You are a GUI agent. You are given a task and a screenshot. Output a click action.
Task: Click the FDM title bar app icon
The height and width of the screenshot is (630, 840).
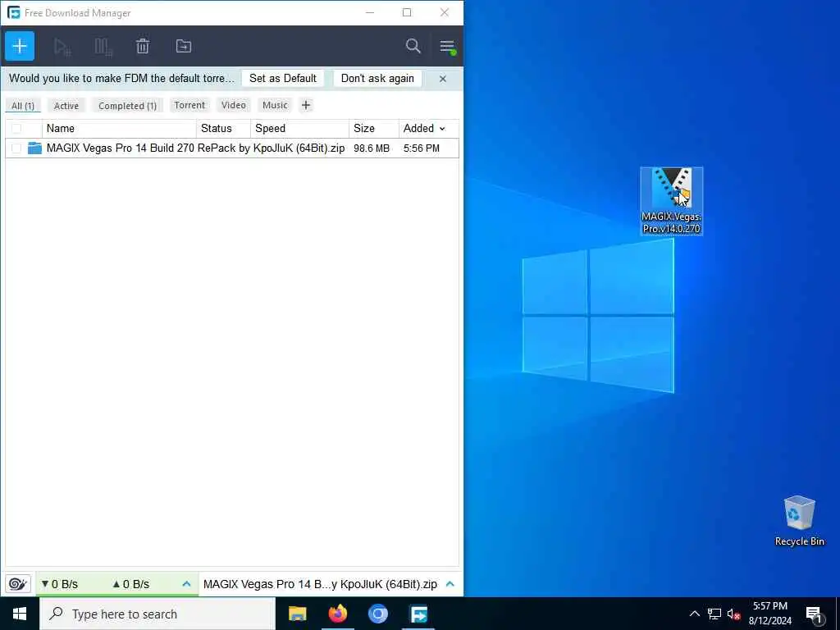(x=13, y=12)
